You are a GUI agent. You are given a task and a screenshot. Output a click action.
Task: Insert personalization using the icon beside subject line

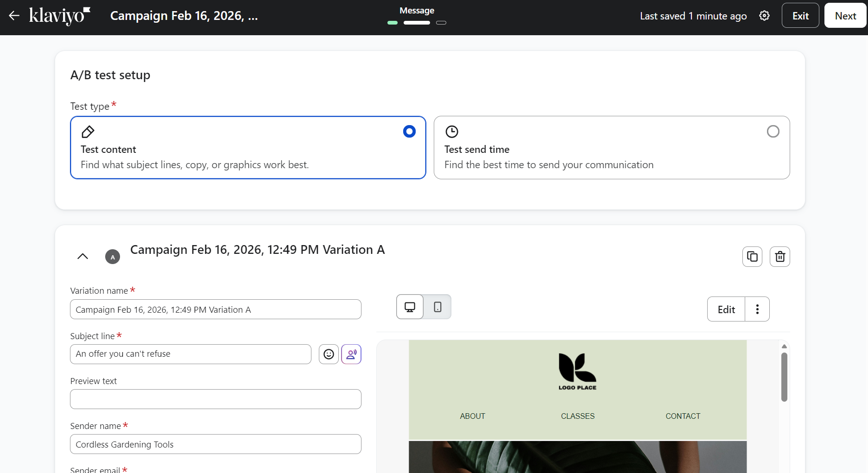click(351, 354)
